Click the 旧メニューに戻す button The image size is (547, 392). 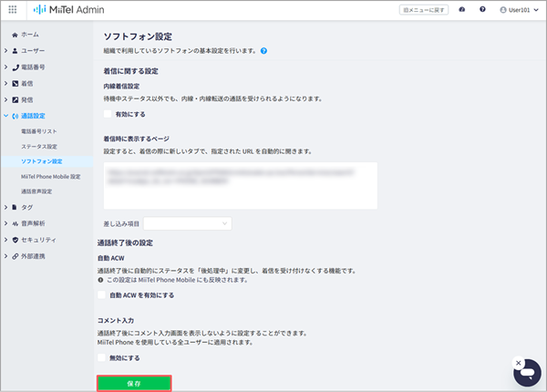[424, 10]
